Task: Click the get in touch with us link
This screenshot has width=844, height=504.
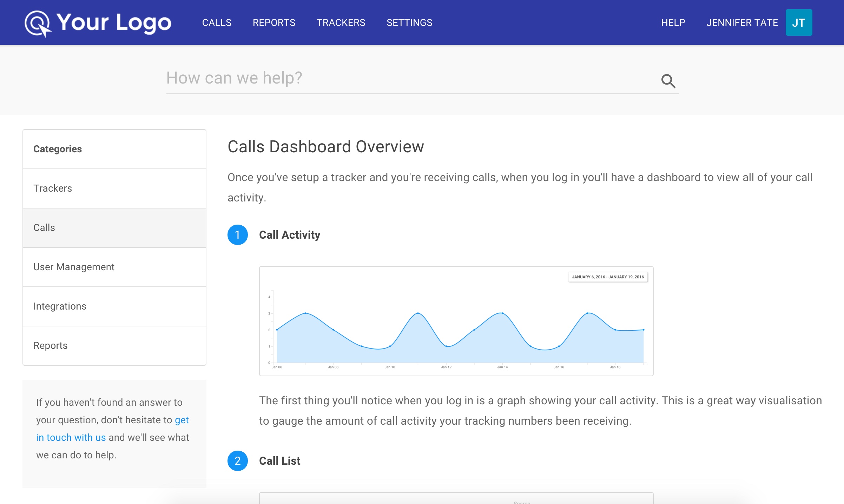Action: pos(71,438)
